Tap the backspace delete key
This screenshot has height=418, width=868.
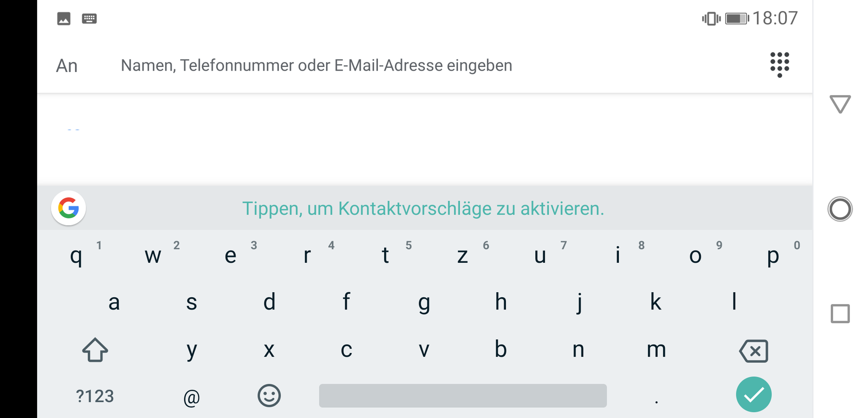(x=754, y=351)
